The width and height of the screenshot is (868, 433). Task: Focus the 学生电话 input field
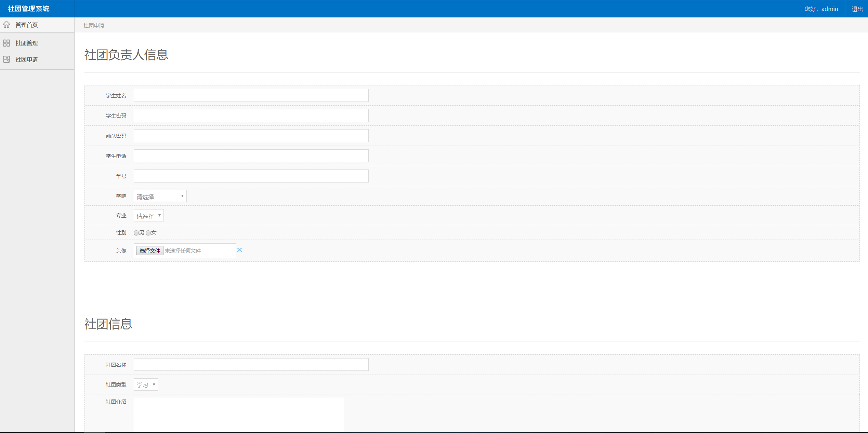tap(251, 156)
